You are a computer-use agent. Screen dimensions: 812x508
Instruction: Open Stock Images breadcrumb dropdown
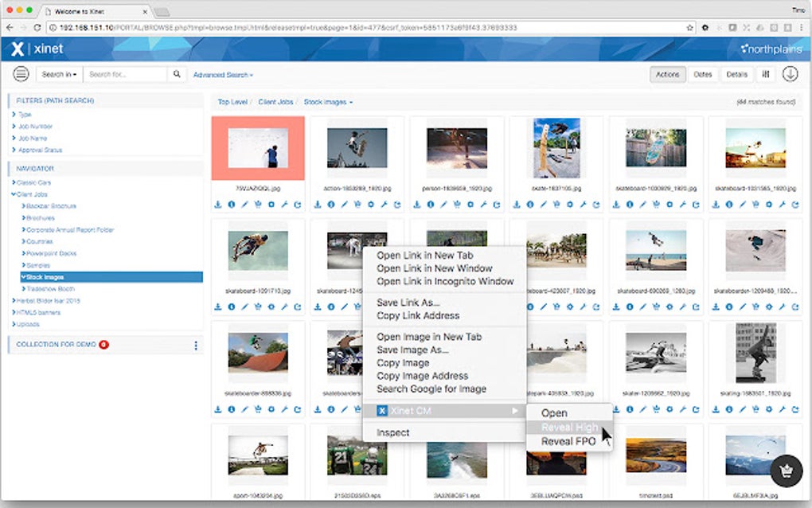[328, 103]
